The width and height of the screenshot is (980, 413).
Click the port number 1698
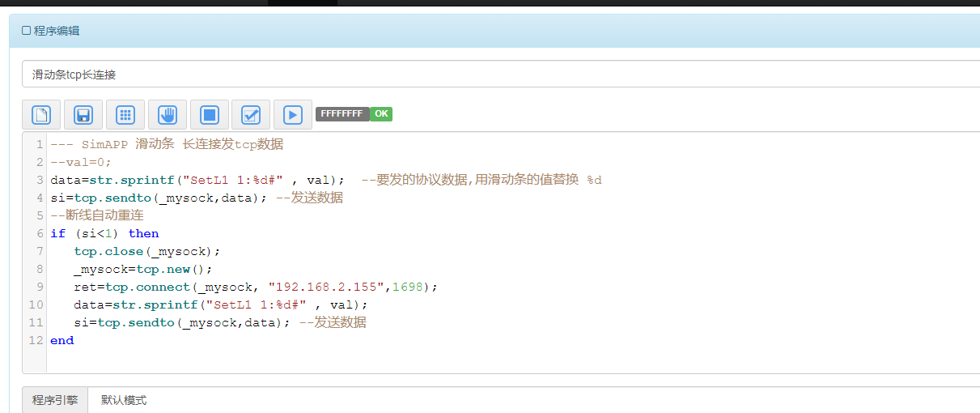point(408,287)
